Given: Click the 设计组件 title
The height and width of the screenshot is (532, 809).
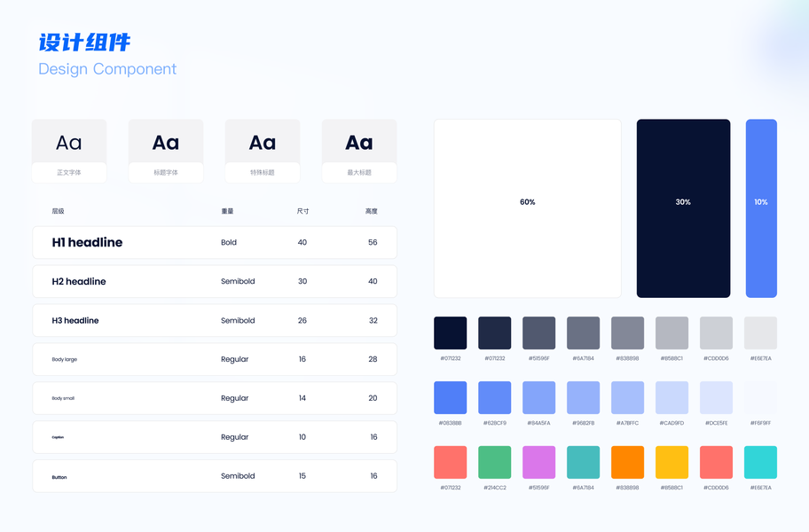Looking at the screenshot, I should point(84,43).
